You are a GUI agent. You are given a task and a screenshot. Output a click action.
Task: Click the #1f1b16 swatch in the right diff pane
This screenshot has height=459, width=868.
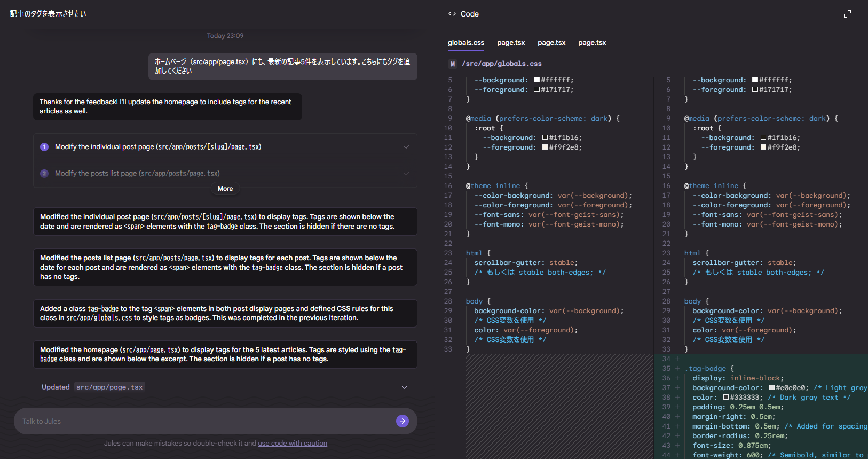tap(763, 138)
